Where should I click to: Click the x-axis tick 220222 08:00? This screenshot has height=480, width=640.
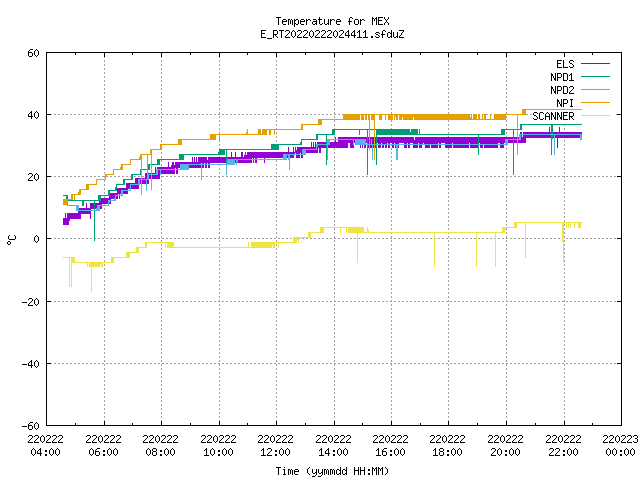(160, 446)
